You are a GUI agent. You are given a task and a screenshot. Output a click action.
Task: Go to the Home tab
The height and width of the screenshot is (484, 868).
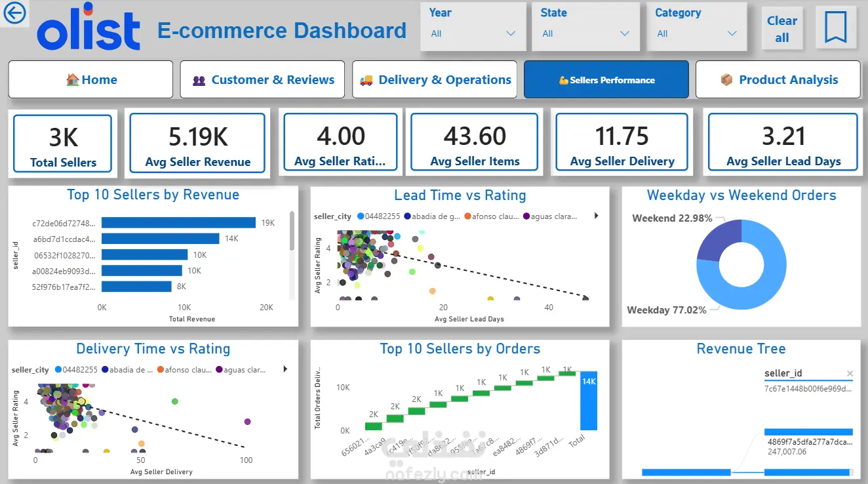(x=90, y=79)
